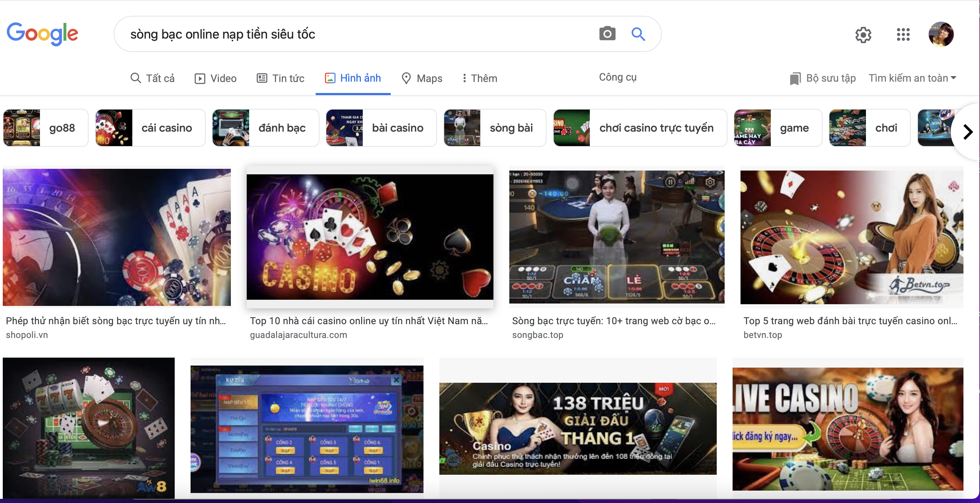Open the Thêm more menu
Viewport: 980px width, 503px height.
point(479,79)
